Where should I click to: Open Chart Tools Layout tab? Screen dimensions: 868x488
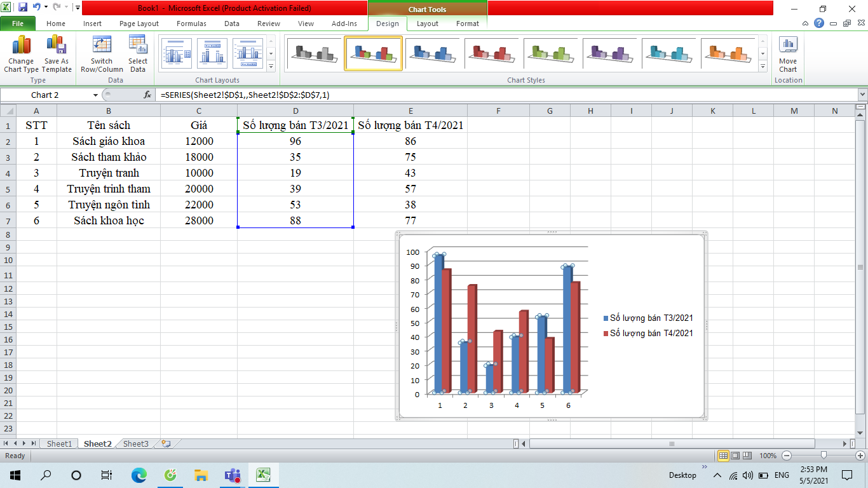click(428, 24)
